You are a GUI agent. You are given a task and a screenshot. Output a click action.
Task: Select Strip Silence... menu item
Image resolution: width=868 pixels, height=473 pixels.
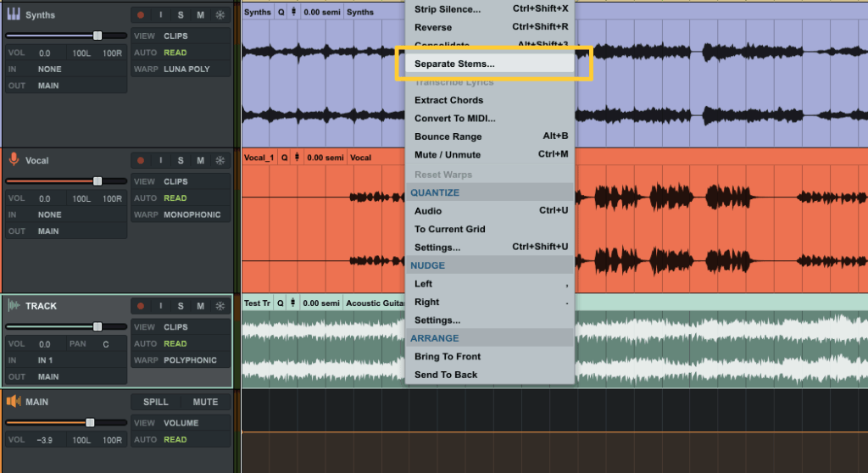tap(489, 9)
